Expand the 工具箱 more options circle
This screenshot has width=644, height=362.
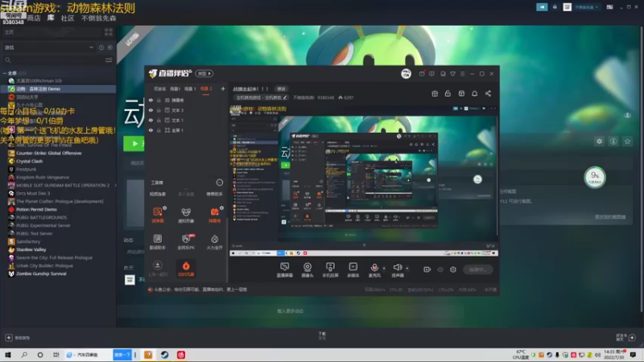pos(219,183)
